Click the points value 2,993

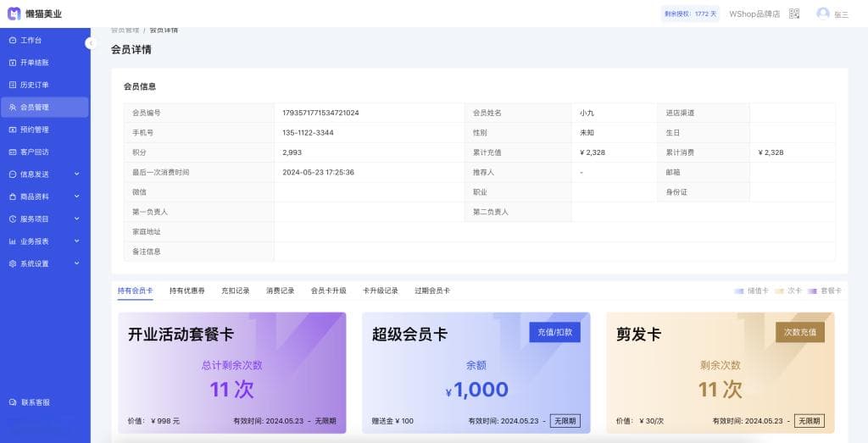pos(292,152)
